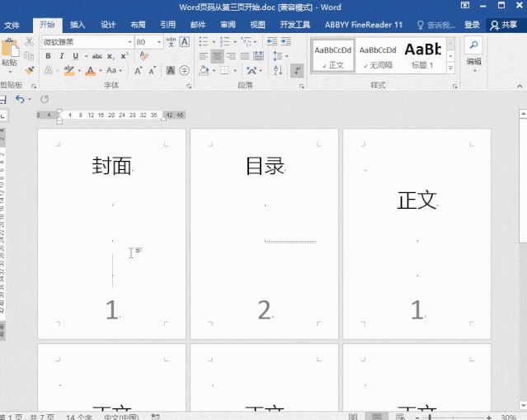527x420 pixels.
Task: Apply font color with red A button
Action: (x=91, y=71)
